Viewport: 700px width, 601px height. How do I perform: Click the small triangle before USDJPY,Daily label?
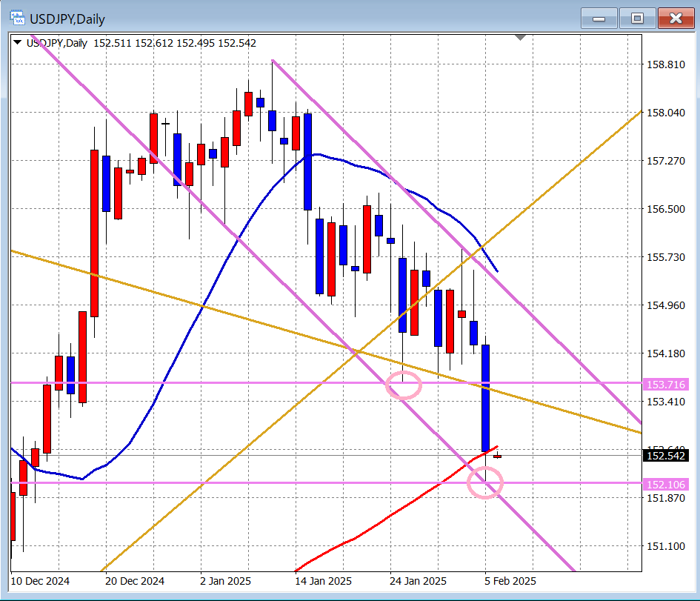click(18, 43)
